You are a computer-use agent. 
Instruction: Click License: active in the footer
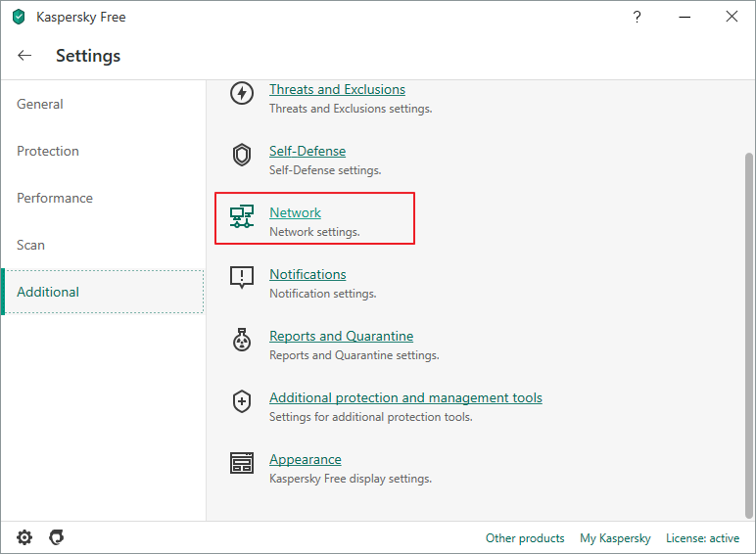[x=702, y=538]
